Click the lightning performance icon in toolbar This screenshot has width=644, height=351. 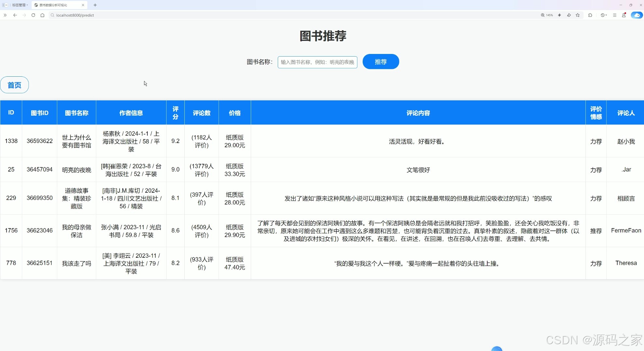560,15
